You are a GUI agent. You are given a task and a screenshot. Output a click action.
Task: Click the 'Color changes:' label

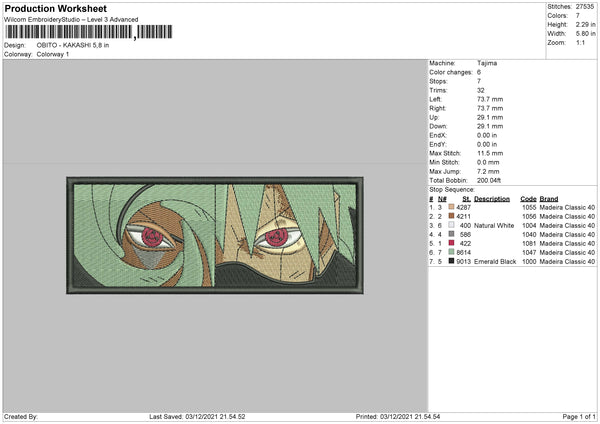coord(450,72)
